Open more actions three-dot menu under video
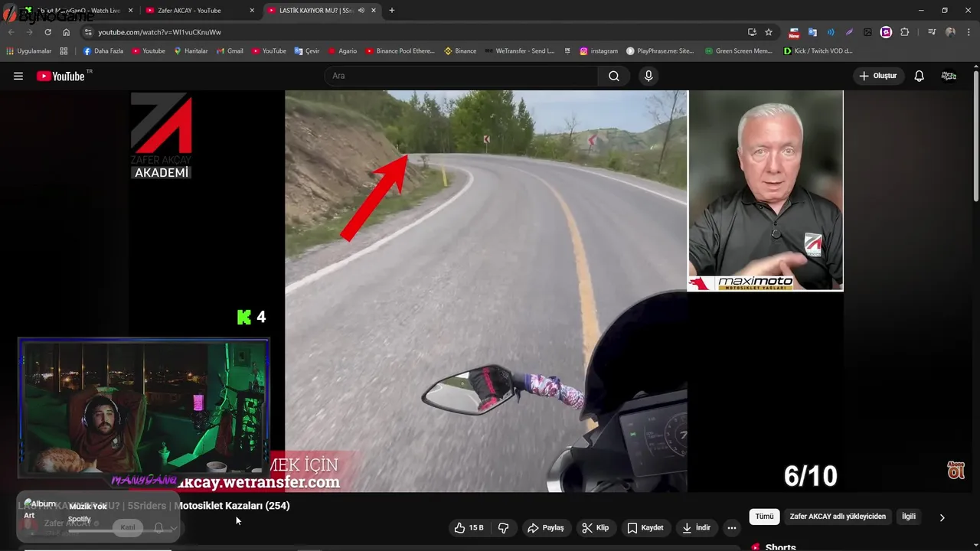The image size is (980, 551). click(x=732, y=528)
